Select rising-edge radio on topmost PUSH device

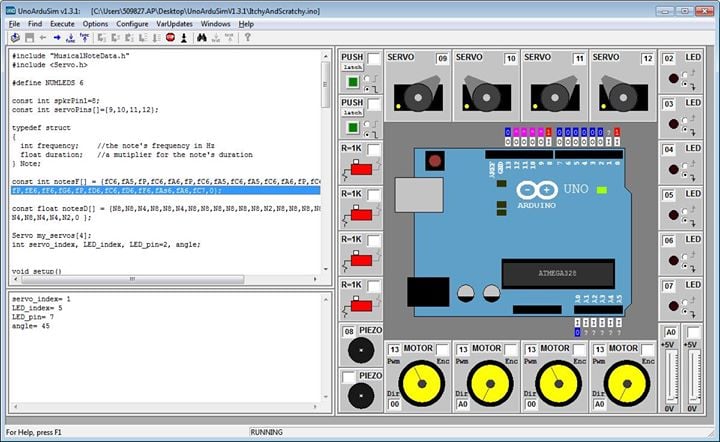click(367, 78)
